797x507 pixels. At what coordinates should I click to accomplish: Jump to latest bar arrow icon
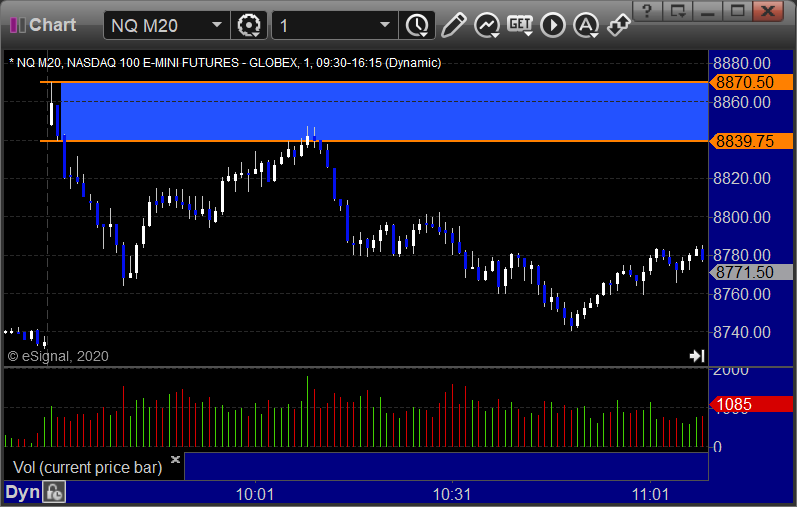click(697, 356)
